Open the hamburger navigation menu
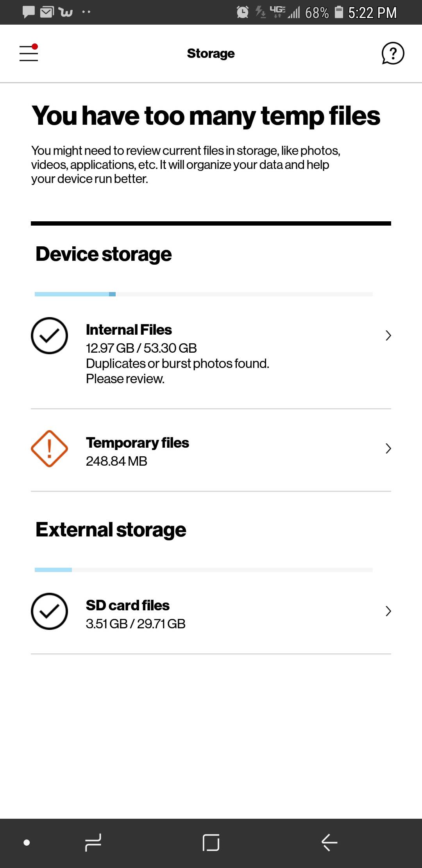 click(x=28, y=54)
